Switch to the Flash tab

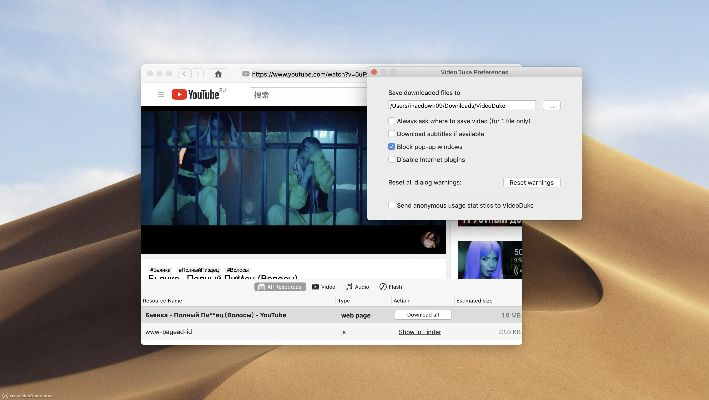(x=391, y=287)
